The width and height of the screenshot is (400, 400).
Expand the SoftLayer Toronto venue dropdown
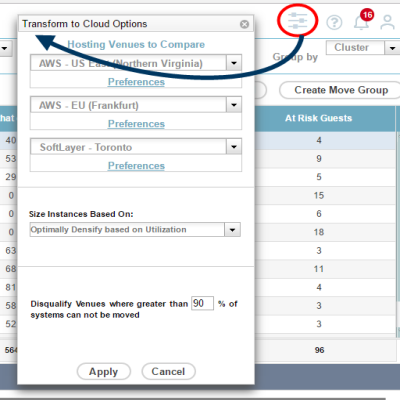tap(234, 147)
